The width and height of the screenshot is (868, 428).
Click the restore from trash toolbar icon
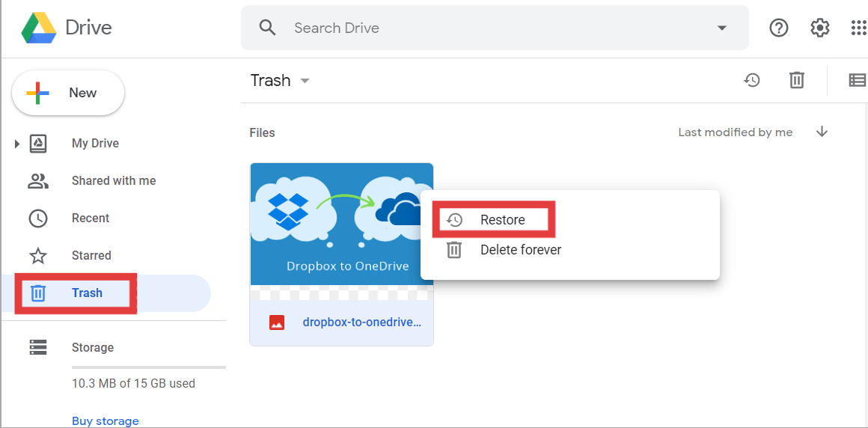click(x=752, y=80)
